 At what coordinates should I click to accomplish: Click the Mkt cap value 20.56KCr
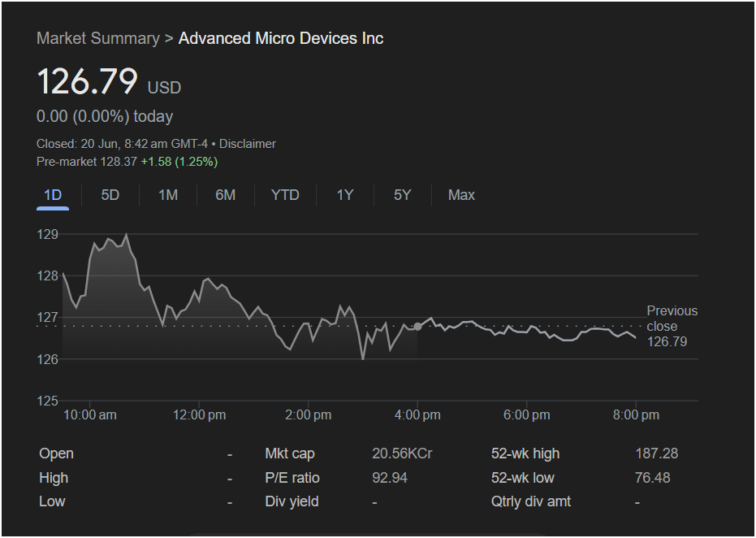pyautogui.click(x=402, y=453)
